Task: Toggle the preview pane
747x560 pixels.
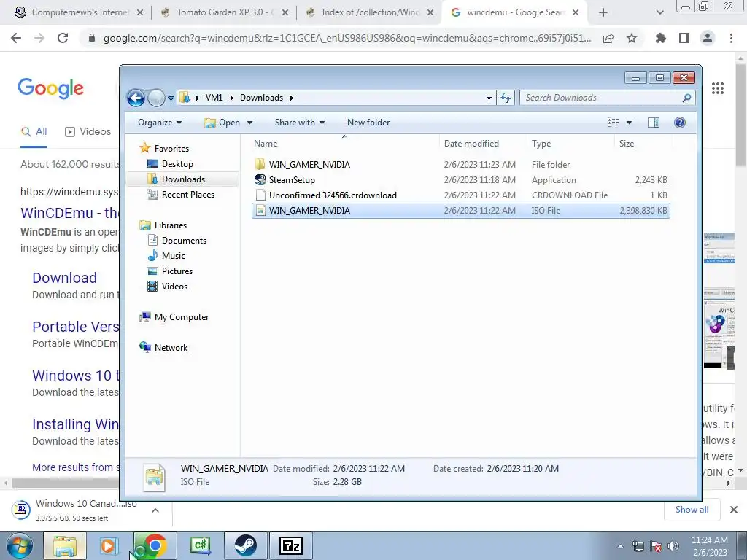Action: coord(654,122)
